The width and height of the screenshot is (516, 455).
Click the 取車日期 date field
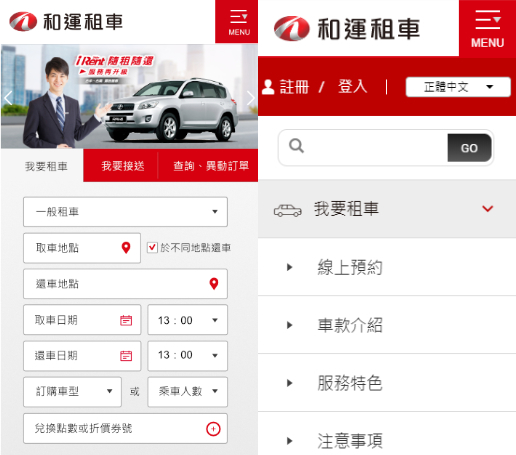coord(82,320)
